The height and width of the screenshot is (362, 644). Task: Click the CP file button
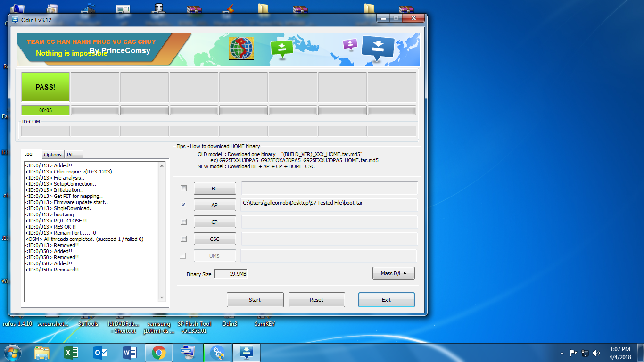215,222
